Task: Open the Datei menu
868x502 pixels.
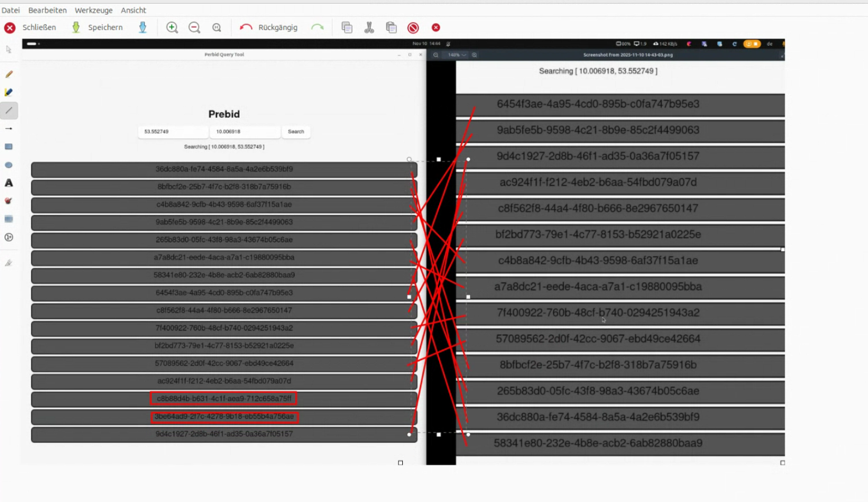Action: (x=10, y=10)
